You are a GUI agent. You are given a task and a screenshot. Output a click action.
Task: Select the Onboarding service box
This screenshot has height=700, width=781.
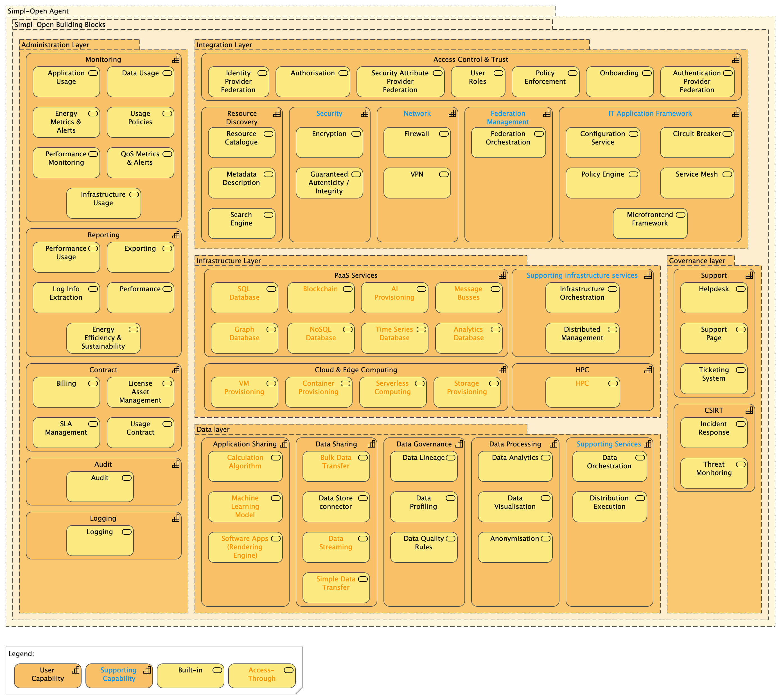pyautogui.click(x=620, y=82)
